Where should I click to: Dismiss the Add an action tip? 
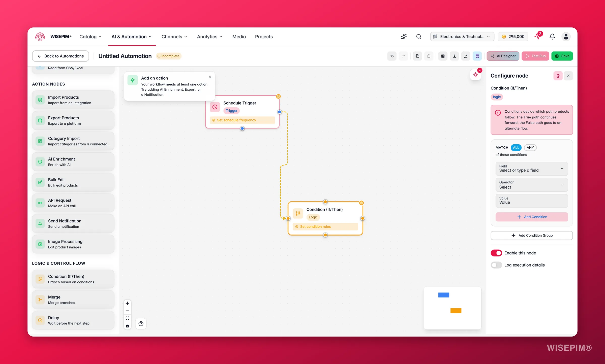click(x=210, y=77)
